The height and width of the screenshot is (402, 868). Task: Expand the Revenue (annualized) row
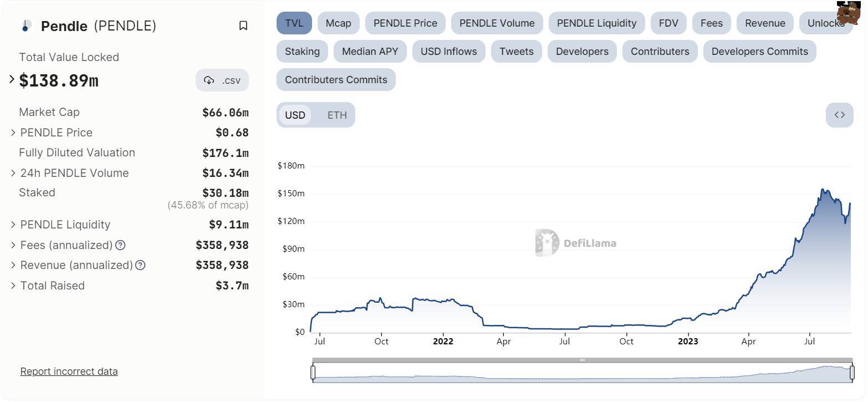[x=13, y=265]
